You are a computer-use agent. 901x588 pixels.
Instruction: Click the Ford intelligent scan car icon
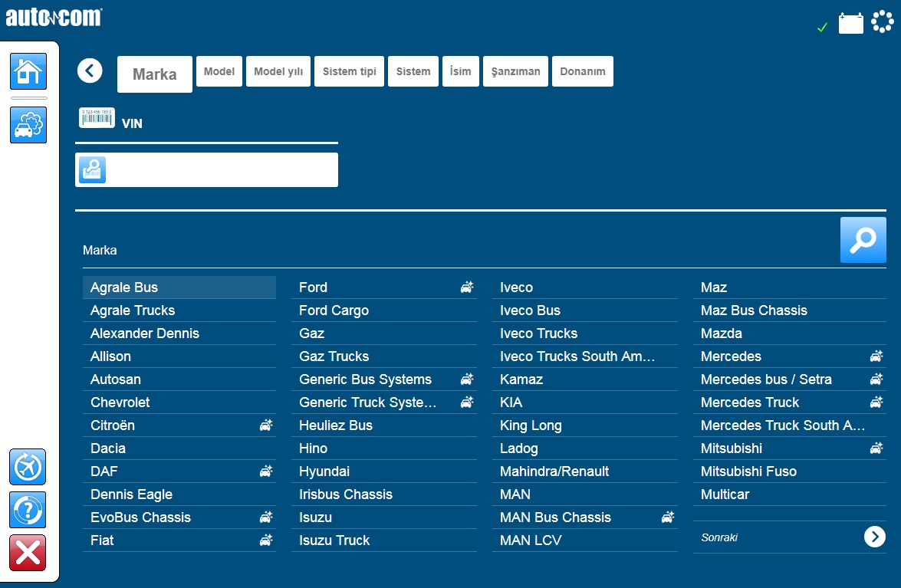466,287
